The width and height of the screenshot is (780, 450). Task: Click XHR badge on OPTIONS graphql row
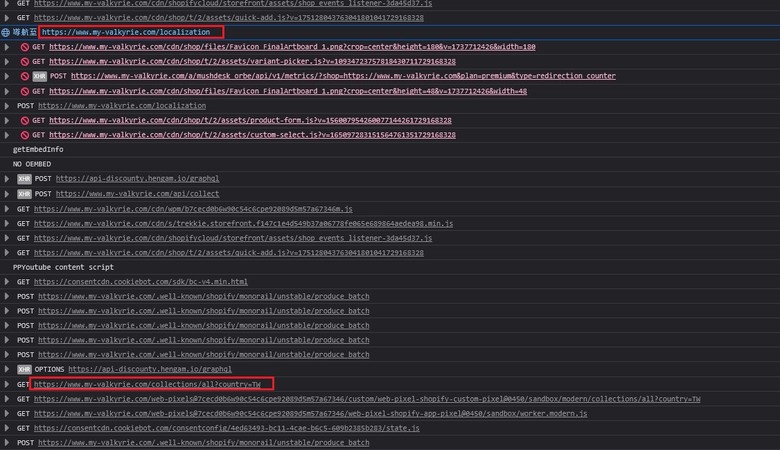24,369
